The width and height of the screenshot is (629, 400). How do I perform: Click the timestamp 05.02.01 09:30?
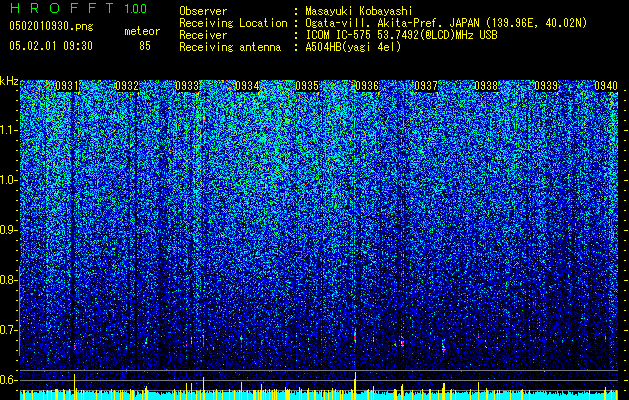click(x=51, y=46)
